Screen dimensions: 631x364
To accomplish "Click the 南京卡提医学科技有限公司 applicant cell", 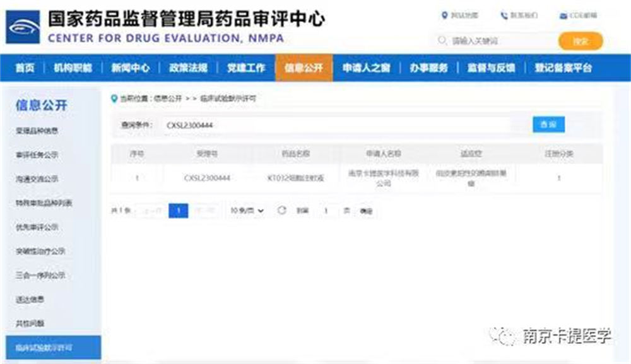I will (383, 178).
